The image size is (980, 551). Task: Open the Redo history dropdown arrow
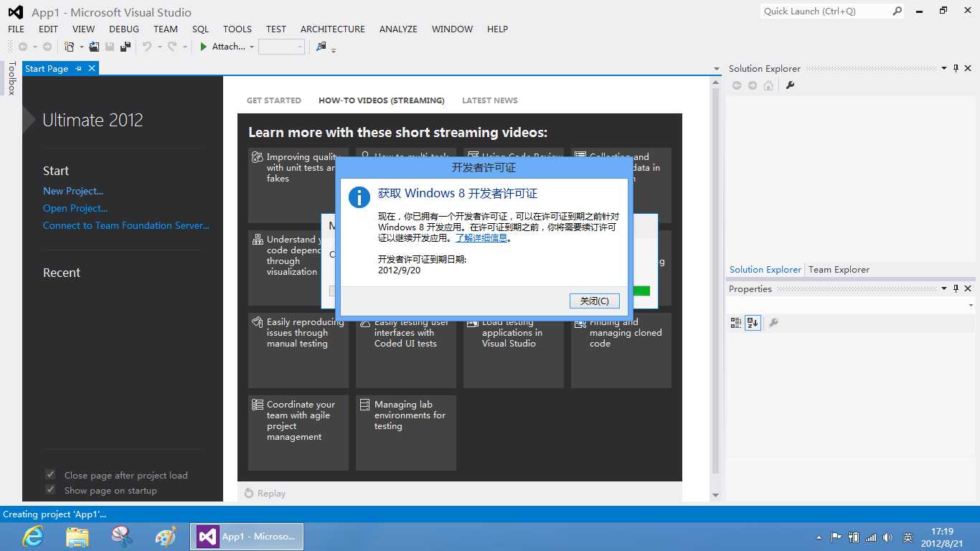click(x=184, y=47)
